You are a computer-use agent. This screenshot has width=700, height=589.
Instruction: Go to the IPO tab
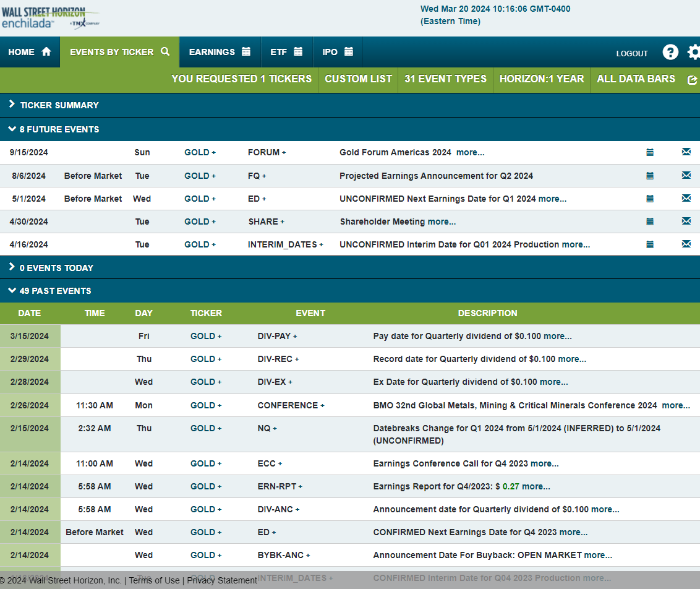338,52
